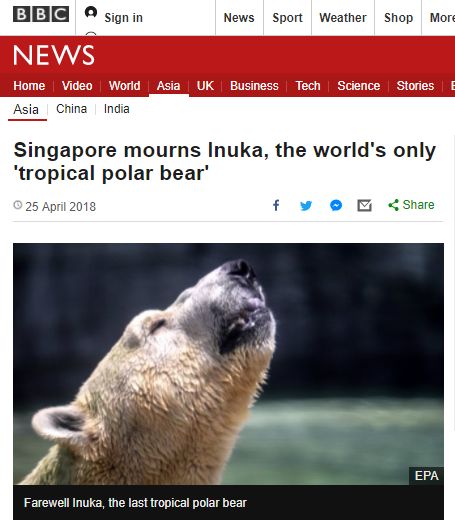Image resolution: width=455 pixels, height=528 pixels.
Task: Share article via Facebook icon
Action: click(276, 205)
